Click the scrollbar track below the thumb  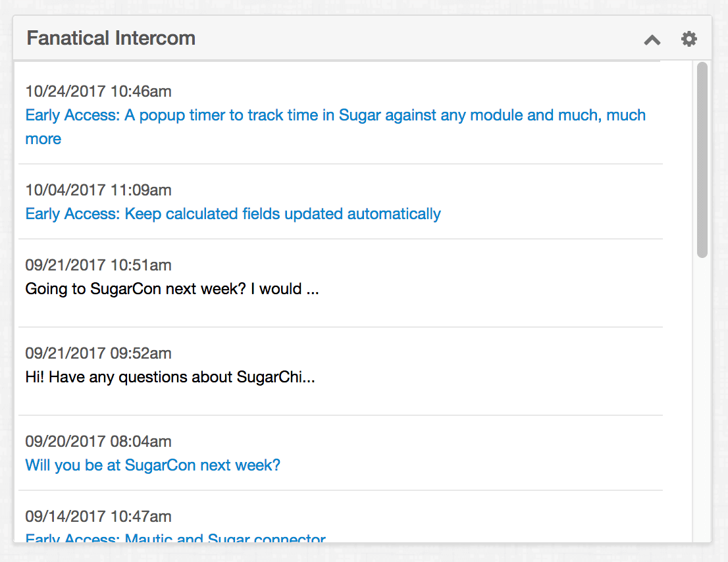click(702, 399)
